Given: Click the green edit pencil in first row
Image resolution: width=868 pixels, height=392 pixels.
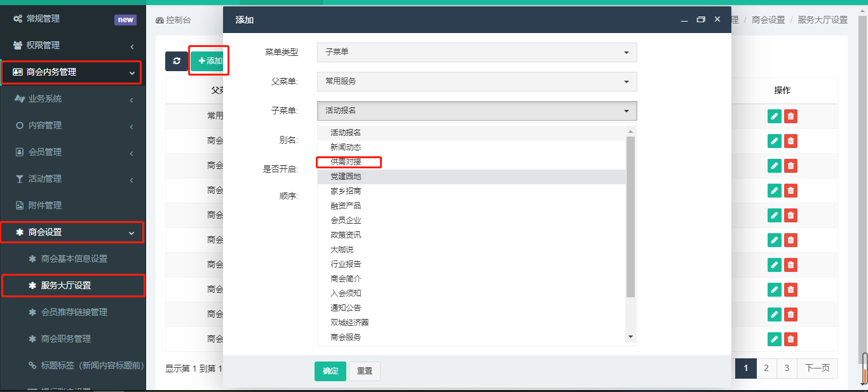Looking at the screenshot, I should pyautogui.click(x=774, y=116).
